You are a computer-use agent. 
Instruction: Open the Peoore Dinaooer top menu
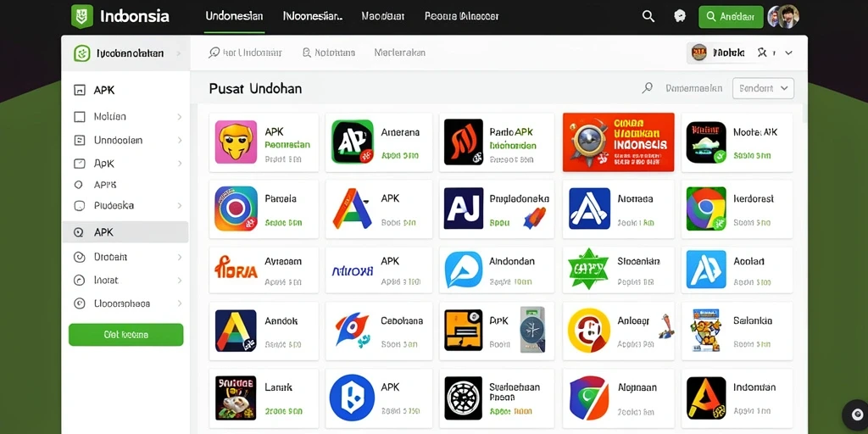[462, 16]
